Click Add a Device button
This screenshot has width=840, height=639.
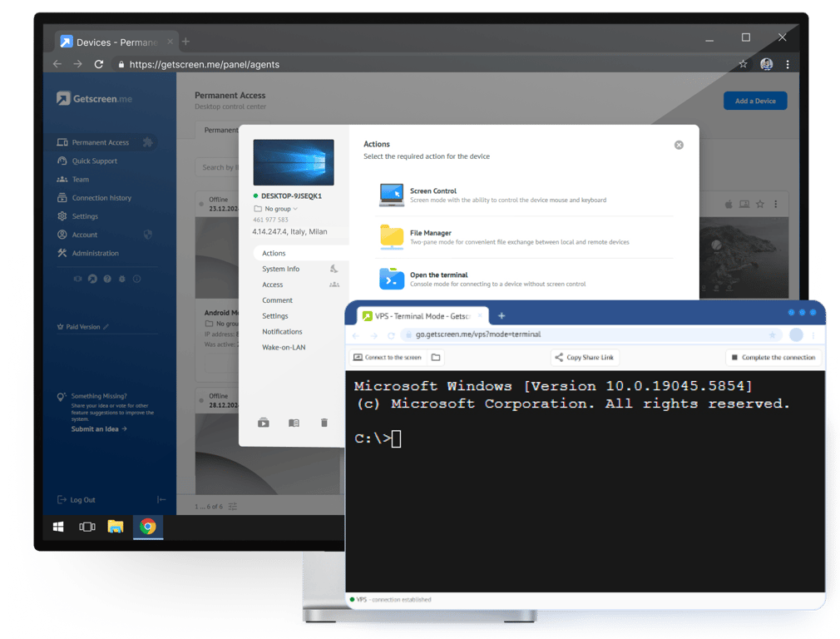(x=755, y=101)
